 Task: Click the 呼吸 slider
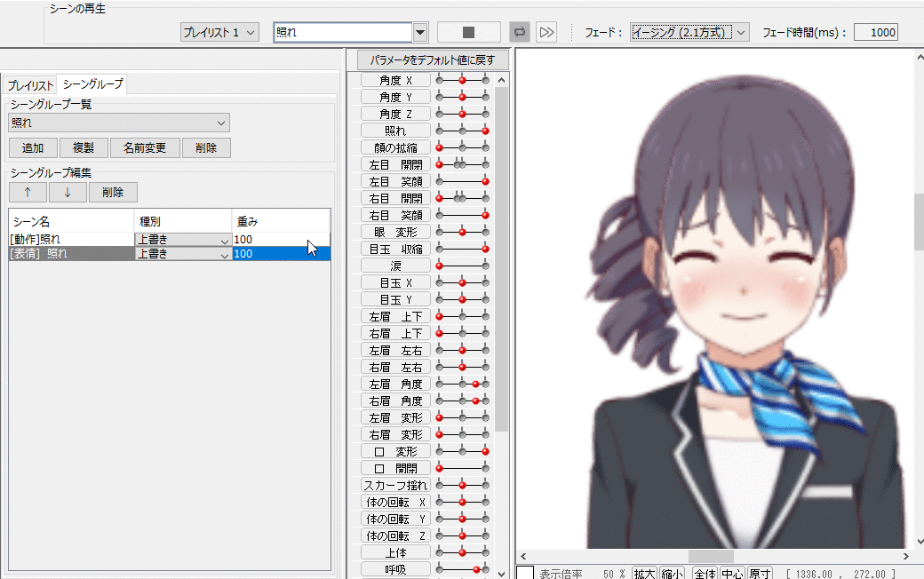pos(463,569)
